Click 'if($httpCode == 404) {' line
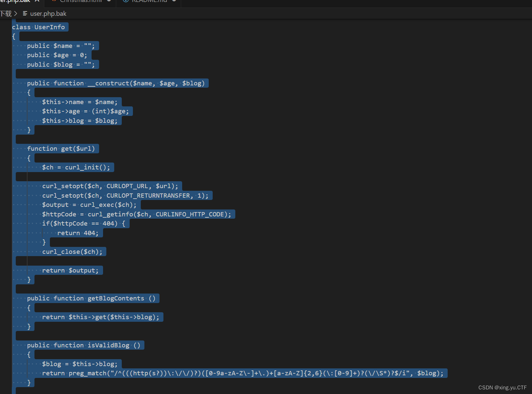The height and width of the screenshot is (394, 532). coord(84,224)
